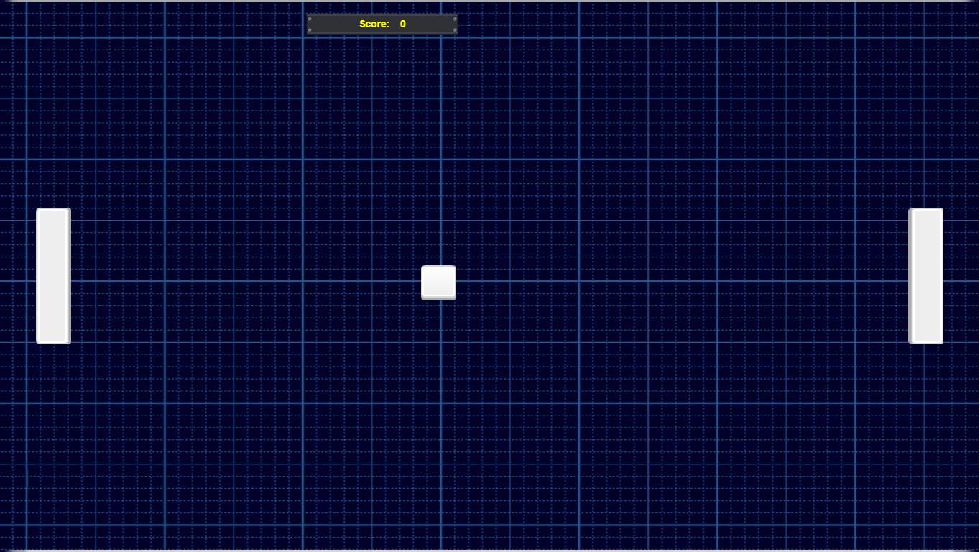The image size is (980, 552).
Task: Click the top-left rivet on score panel
Action: pyautogui.click(x=310, y=18)
